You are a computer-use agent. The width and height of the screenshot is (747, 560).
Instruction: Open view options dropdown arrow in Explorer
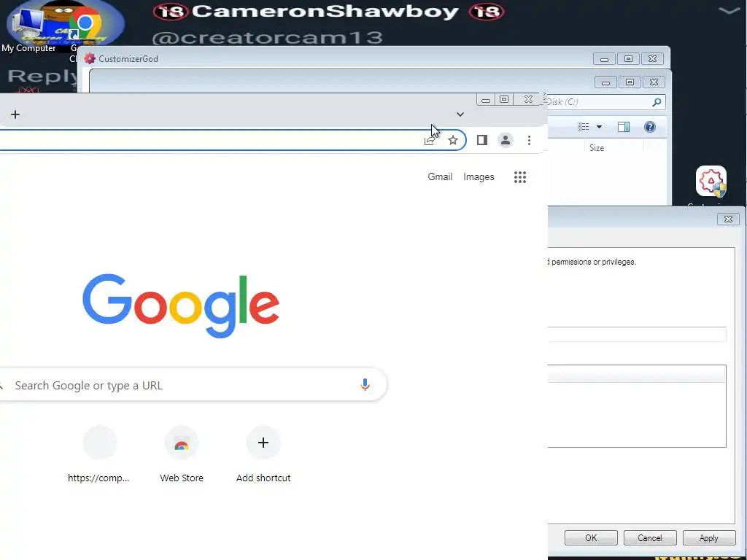click(600, 127)
